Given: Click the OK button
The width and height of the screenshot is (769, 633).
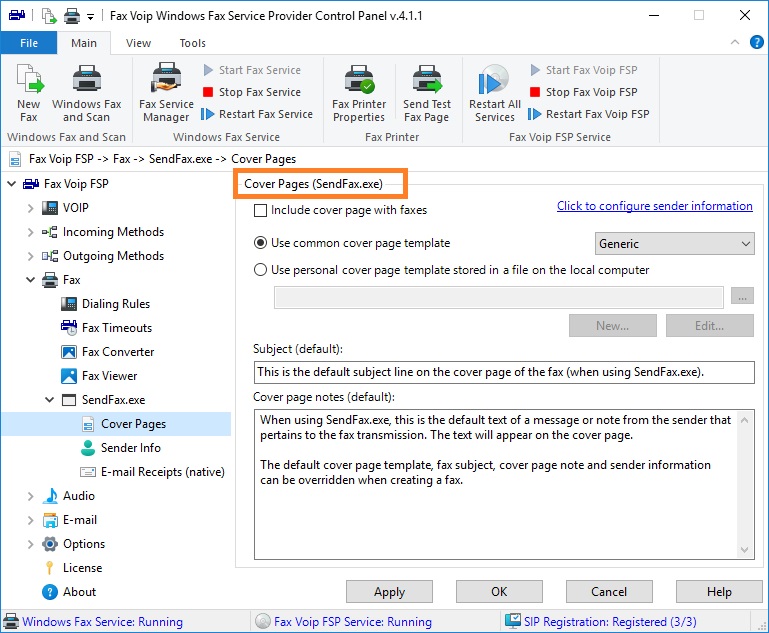Looking at the screenshot, I should (x=499, y=592).
